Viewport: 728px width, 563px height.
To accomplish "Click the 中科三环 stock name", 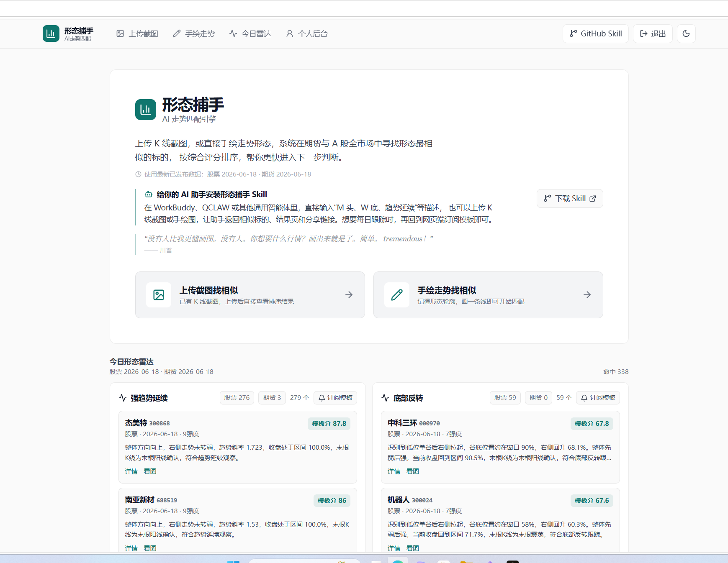I will click(402, 423).
